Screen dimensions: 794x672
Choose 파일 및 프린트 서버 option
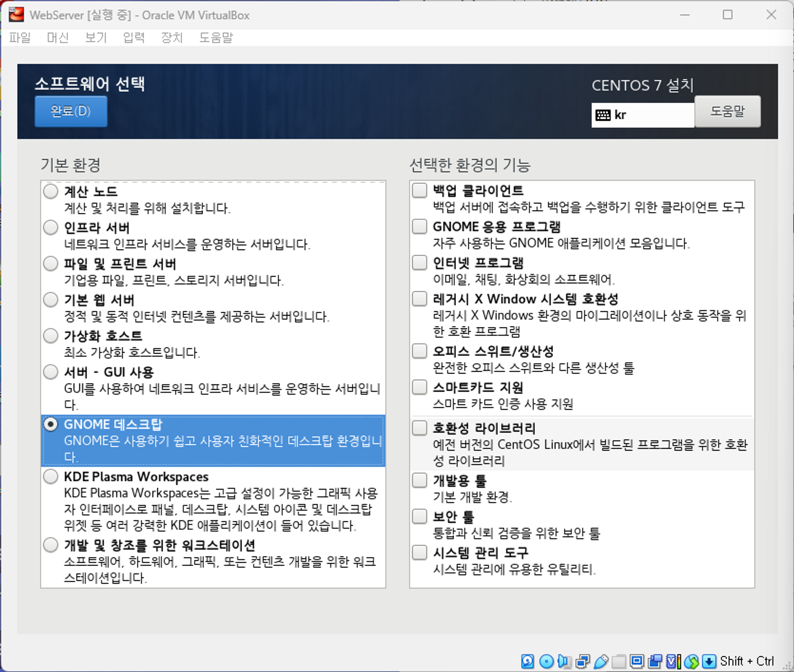point(51,264)
